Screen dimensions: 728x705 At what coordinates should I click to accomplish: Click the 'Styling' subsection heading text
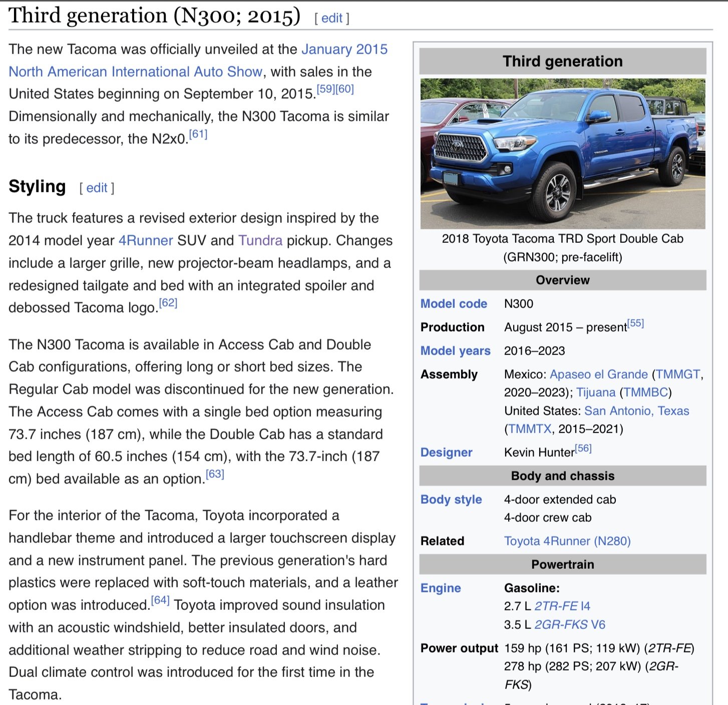(x=37, y=186)
